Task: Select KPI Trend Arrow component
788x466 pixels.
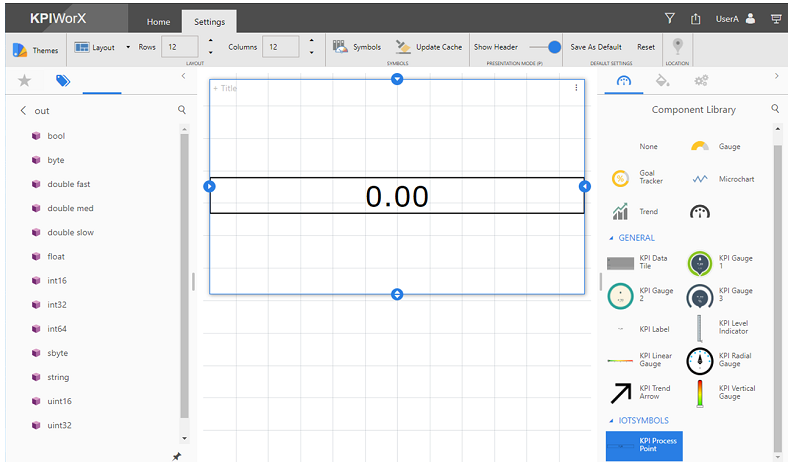Action: click(x=621, y=392)
